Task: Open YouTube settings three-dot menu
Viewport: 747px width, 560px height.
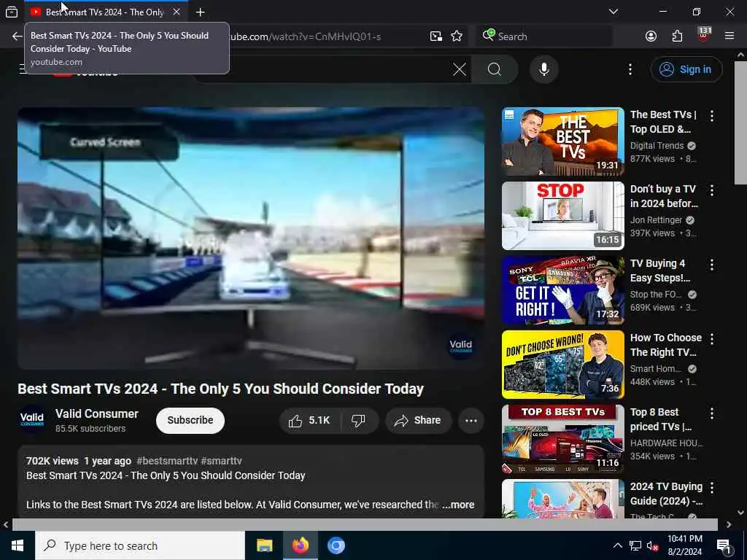Action: coord(630,69)
